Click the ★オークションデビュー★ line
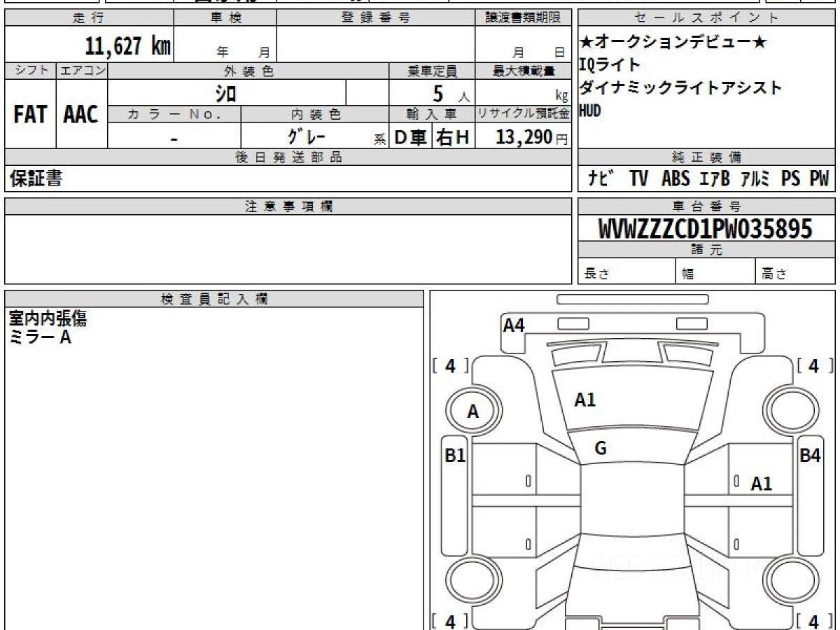840x630 pixels. 673,42
